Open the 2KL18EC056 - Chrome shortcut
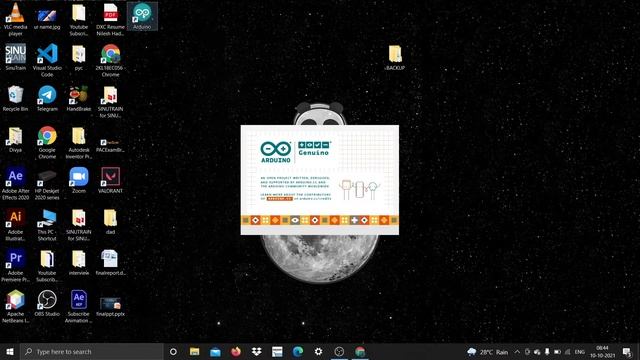Viewport: 640px width, 360px height. pyautogui.click(x=110, y=60)
